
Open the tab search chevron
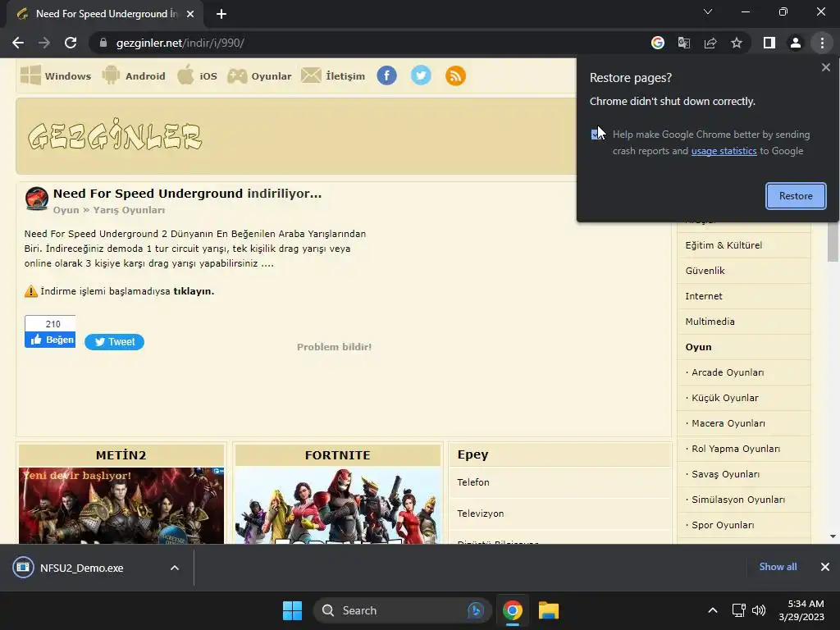[708, 11]
